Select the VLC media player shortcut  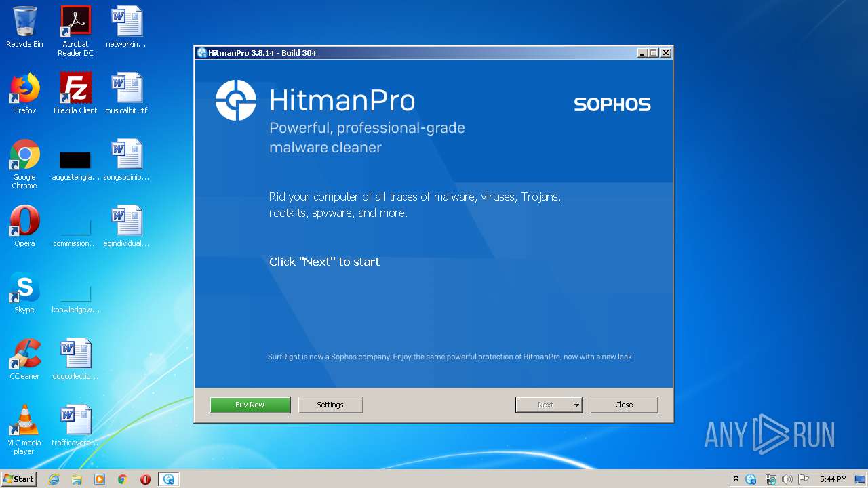pos(24,430)
